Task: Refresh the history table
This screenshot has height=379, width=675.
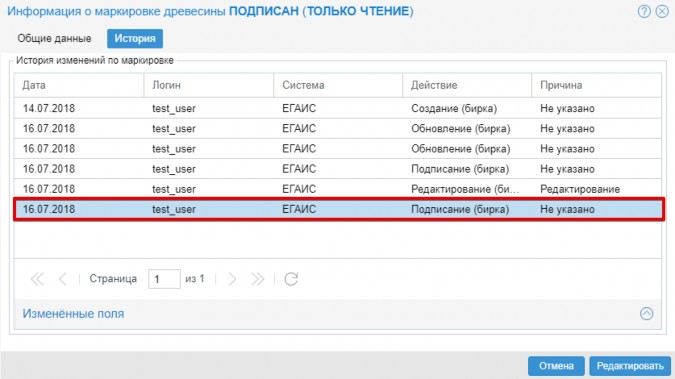Action: click(291, 279)
